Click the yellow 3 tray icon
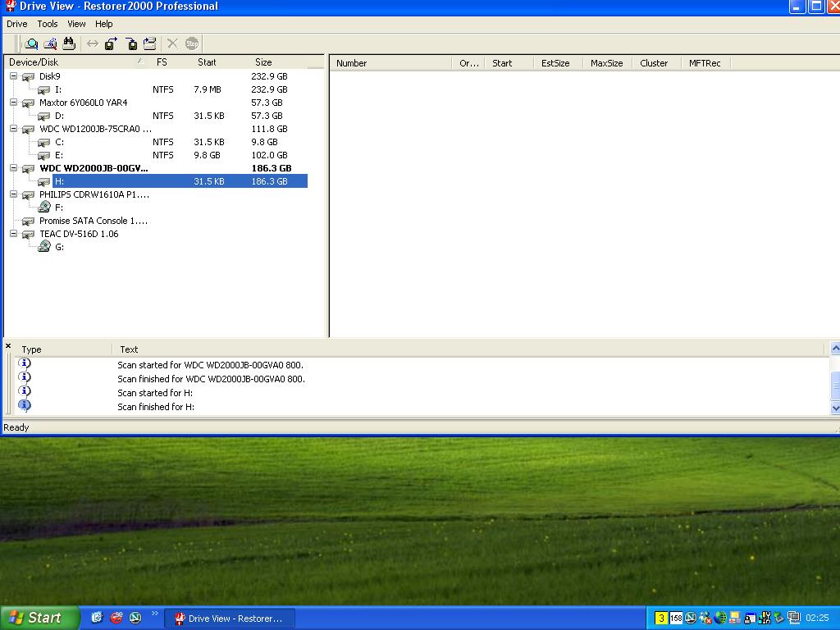The height and width of the screenshot is (630, 840). (662, 619)
